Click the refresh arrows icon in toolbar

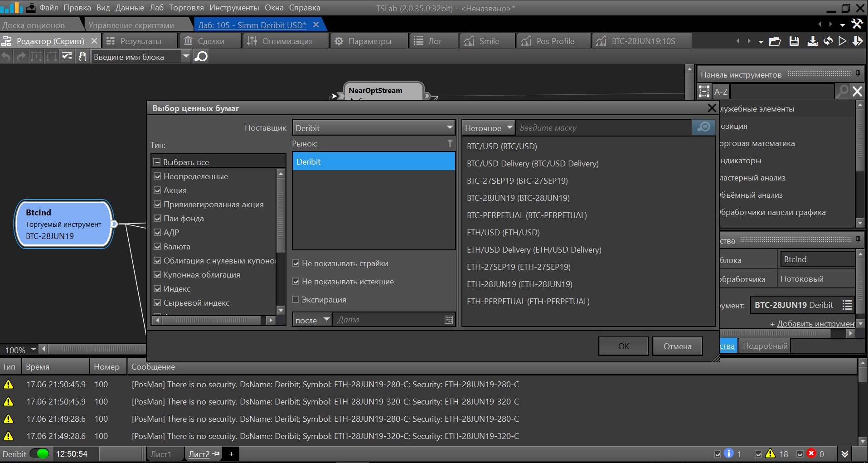click(x=828, y=41)
